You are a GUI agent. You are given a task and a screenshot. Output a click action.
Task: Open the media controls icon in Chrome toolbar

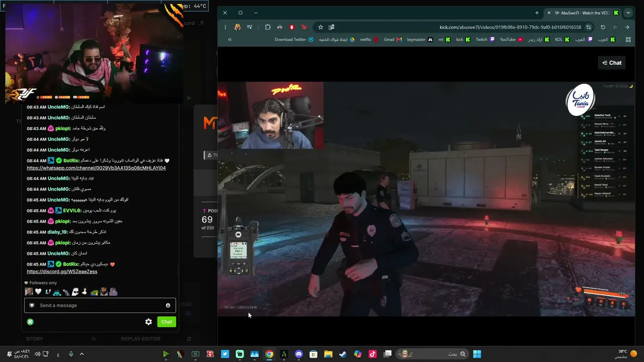(x=250, y=27)
